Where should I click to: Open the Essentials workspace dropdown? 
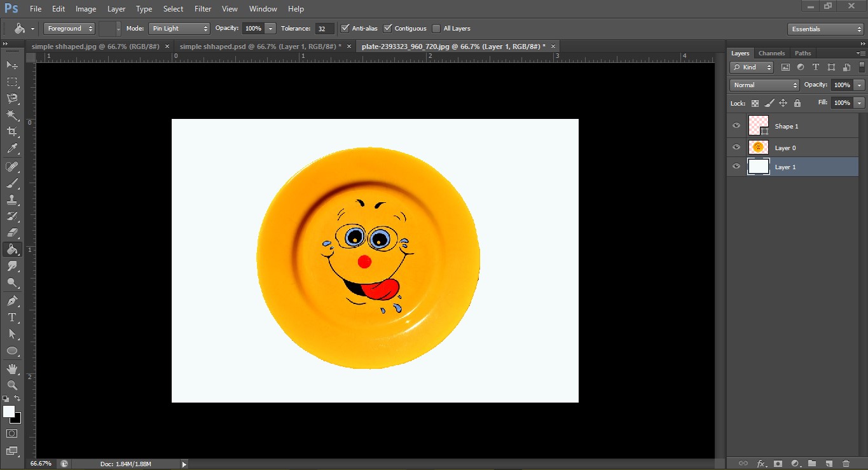[x=825, y=29]
